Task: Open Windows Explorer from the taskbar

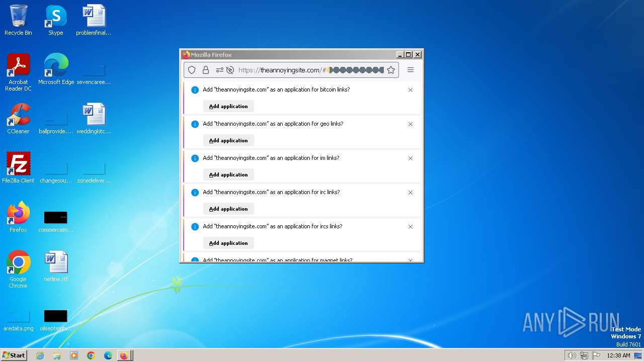Action: (57, 355)
